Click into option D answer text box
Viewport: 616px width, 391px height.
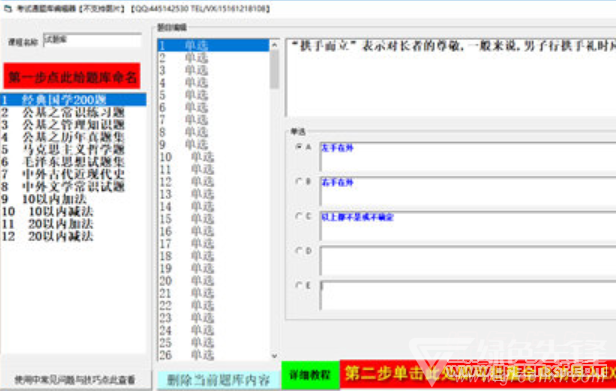pyautogui.click(x=468, y=261)
